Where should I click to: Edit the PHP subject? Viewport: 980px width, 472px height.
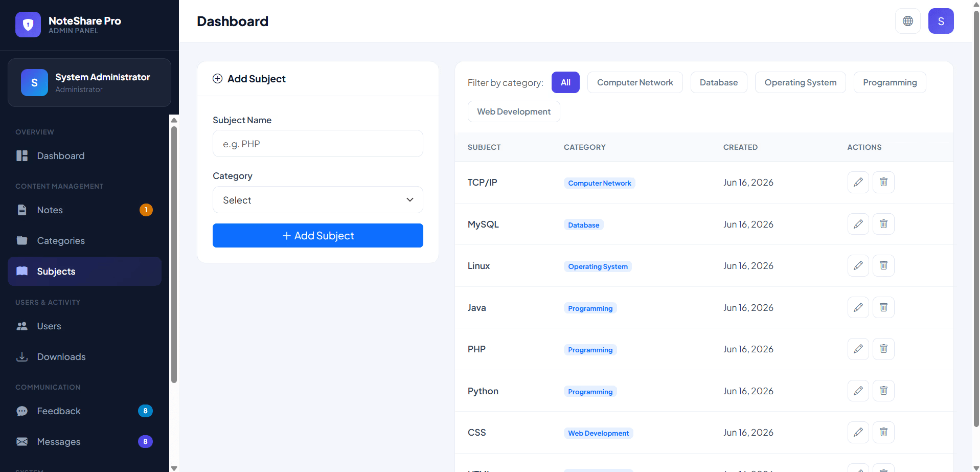(858, 349)
